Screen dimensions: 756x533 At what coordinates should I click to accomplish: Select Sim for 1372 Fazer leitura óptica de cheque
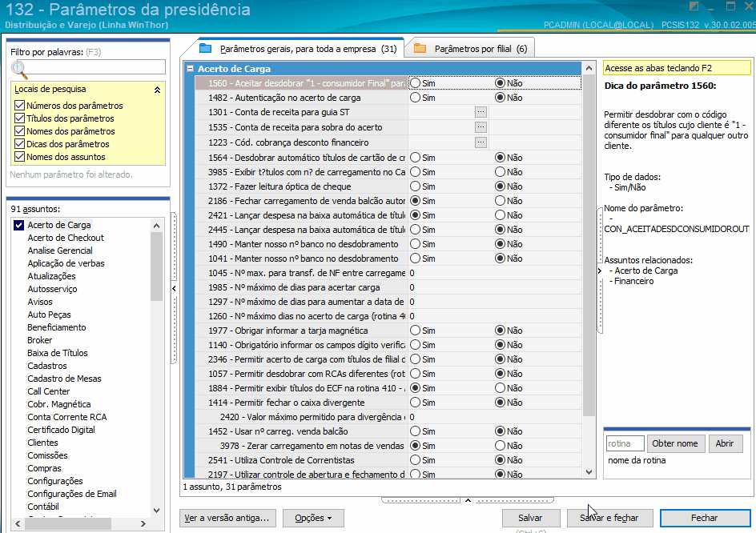click(x=415, y=186)
